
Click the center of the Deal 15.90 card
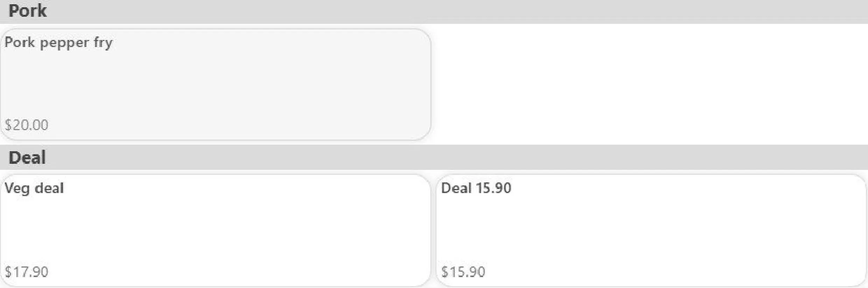click(651, 230)
